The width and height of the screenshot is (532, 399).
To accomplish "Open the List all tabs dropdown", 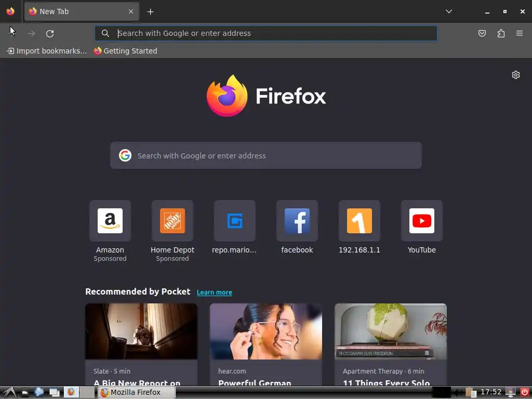I will point(448,11).
